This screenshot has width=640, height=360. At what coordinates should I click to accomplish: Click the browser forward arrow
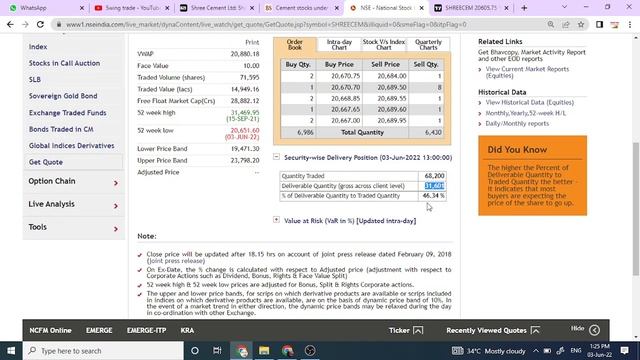[x=25, y=24]
